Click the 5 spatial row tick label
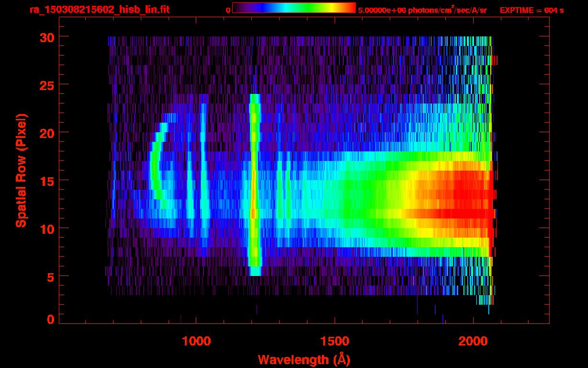588x368 pixels. (51, 276)
